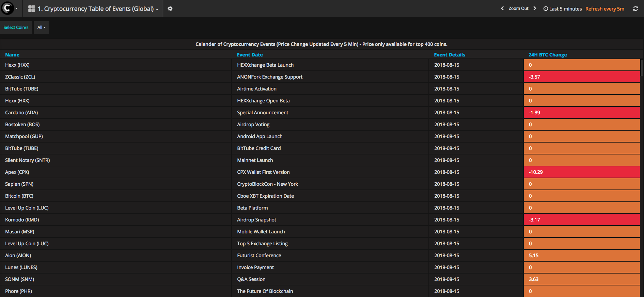Click the Sapien (SPN) name cell
This screenshot has height=297, width=644.
click(x=116, y=184)
